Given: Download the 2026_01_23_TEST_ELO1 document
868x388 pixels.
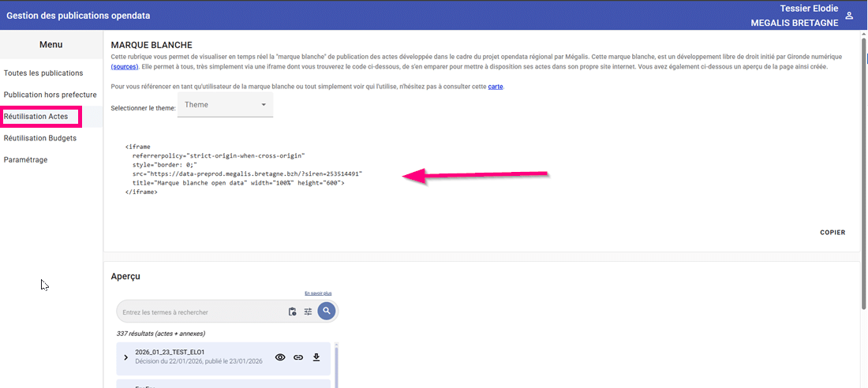Looking at the screenshot, I should (x=316, y=357).
